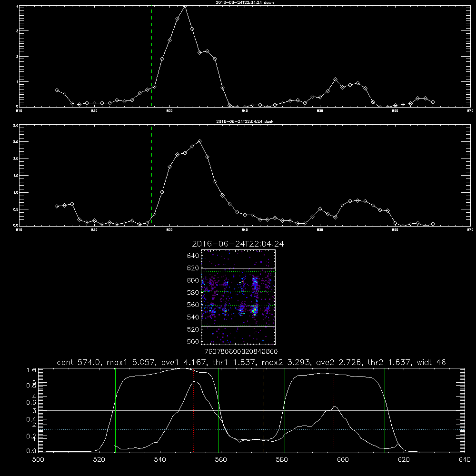Image resolution: width=476 pixels, height=476 pixels.
Task: Click the white horizontal line at level 3 in bottom plot
Action: click(251, 410)
